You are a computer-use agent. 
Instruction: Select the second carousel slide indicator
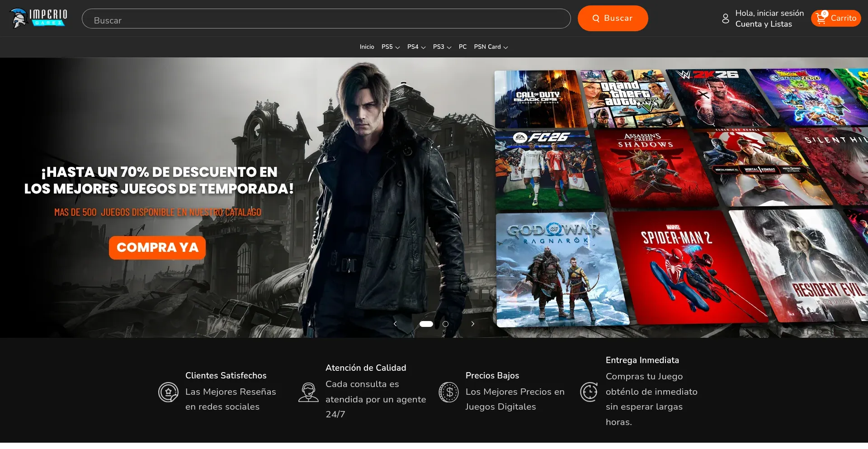point(445,324)
